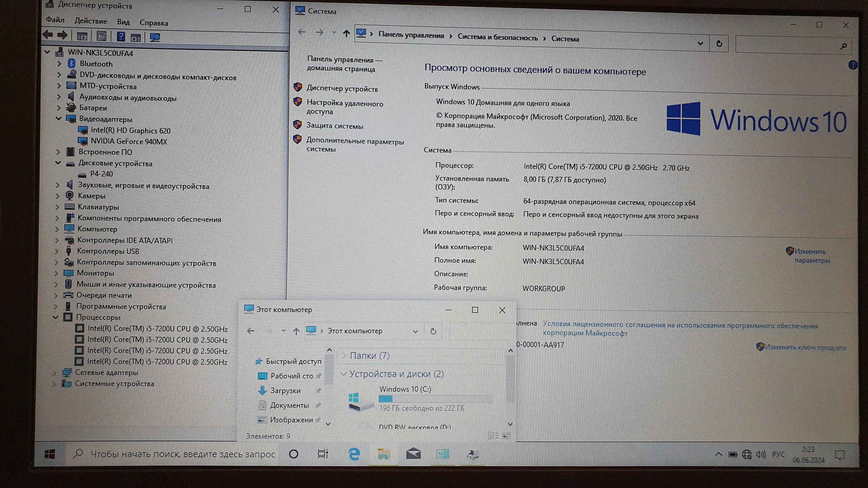The width and height of the screenshot is (868, 488).
Task: Collapse the Процессоры tree node
Action: pos(56,317)
